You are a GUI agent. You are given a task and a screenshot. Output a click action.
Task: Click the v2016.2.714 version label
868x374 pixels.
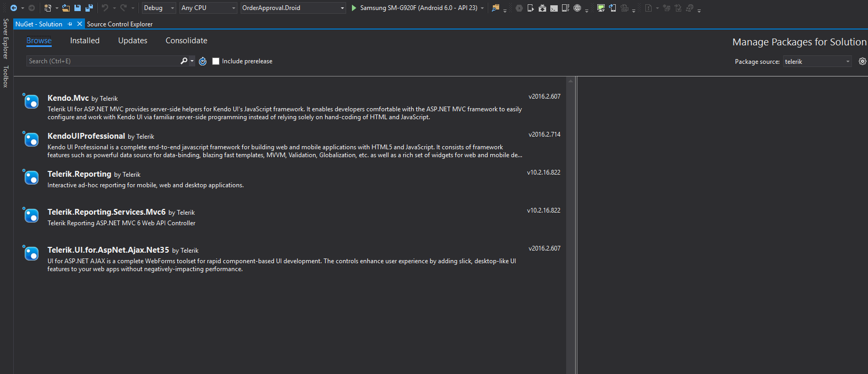(x=545, y=135)
